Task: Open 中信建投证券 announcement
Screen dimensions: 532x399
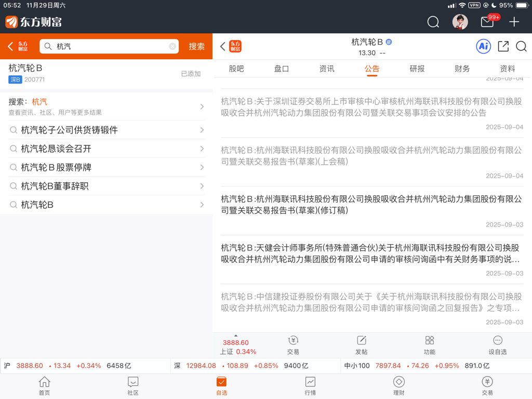Action: click(x=372, y=309)
